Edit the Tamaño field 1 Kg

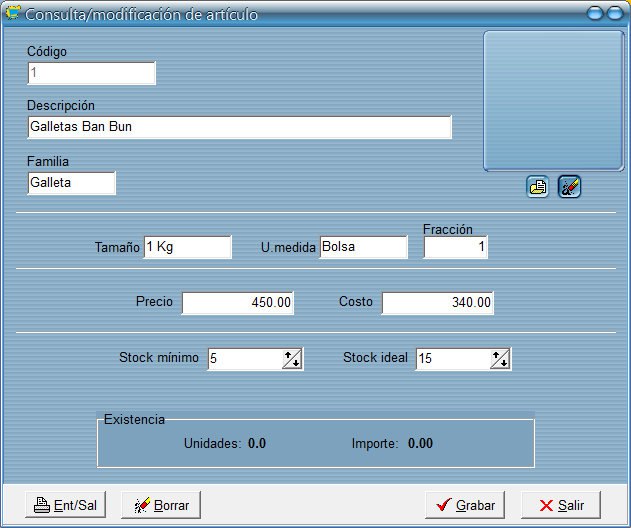(x=188, y=247)
